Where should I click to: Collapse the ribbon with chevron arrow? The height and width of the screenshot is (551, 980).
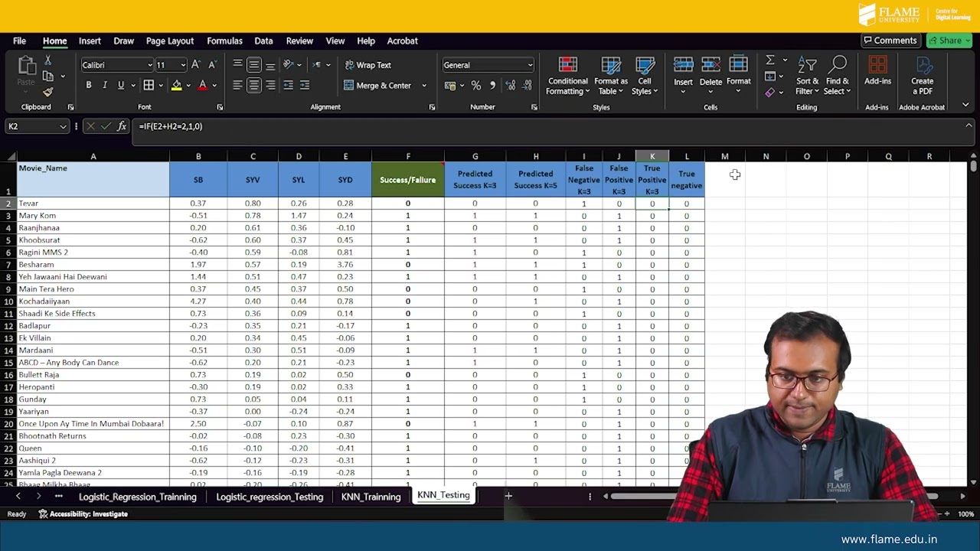[x=965, y=105]
